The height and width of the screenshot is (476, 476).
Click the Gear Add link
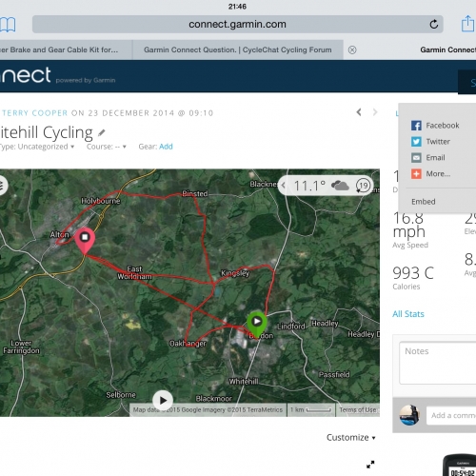tap(166, 147)
